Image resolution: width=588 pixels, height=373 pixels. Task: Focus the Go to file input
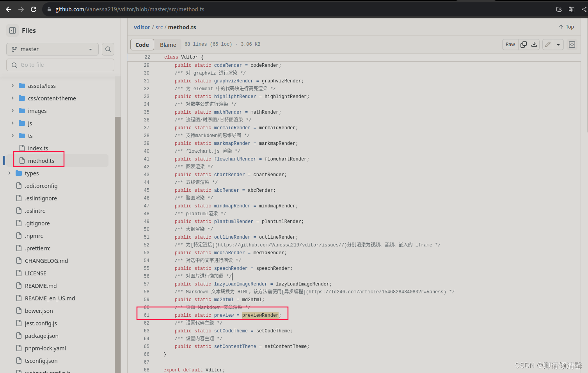point(60,64)
